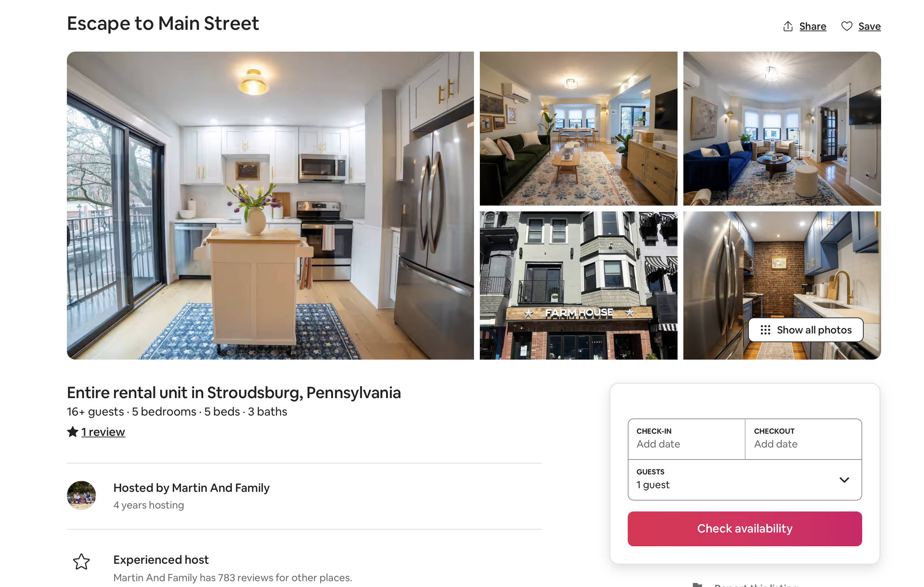The width and height of the screenshot is (924, 587).
Task: Open the Farm House building exterior photo
Action: click(x=578, y=286)
